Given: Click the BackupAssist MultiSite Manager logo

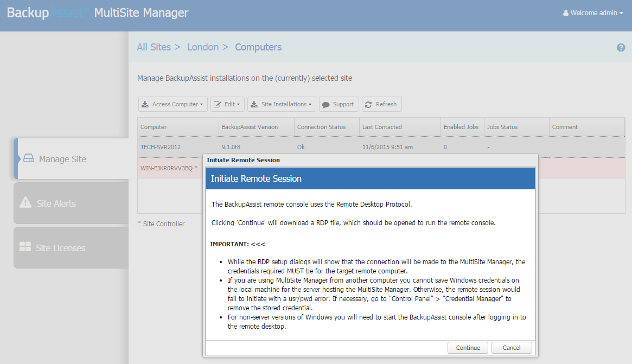Looking at the screenshot, I should pyautogui.click(x=98, y=13).
